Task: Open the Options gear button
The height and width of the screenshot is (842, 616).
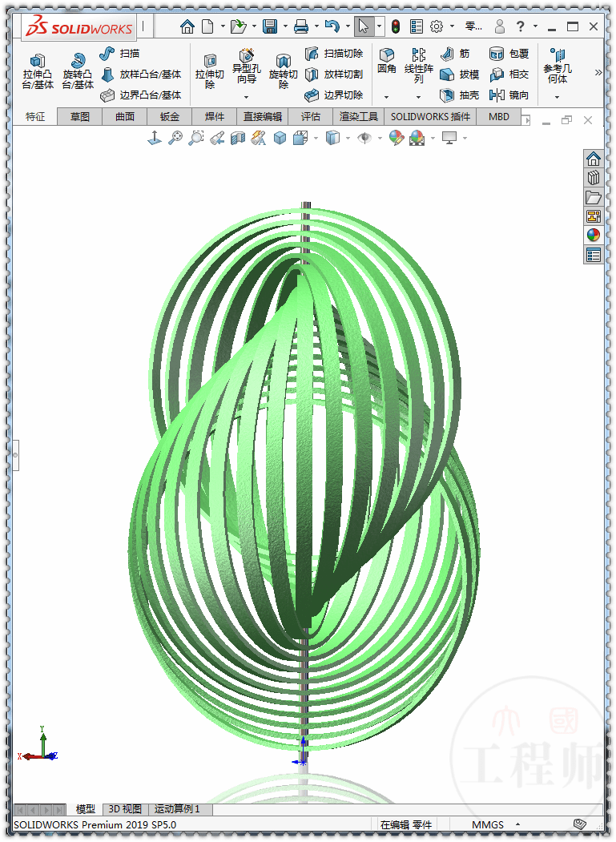Action: (437, 26)
